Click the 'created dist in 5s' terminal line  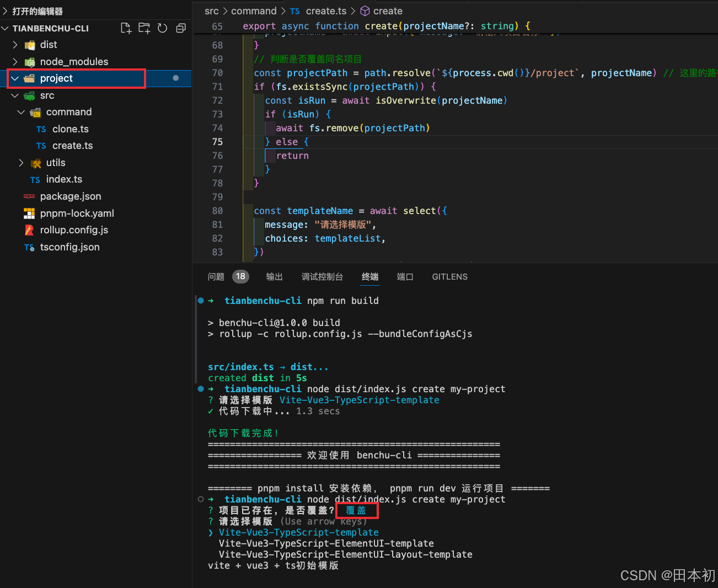click(258, 378)
